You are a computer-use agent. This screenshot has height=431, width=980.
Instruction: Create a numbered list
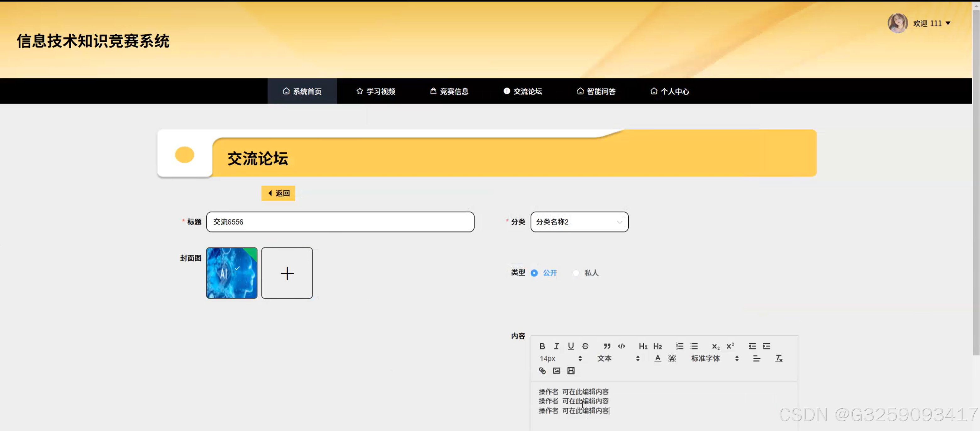pyautogui.click(x=680, y=346)
